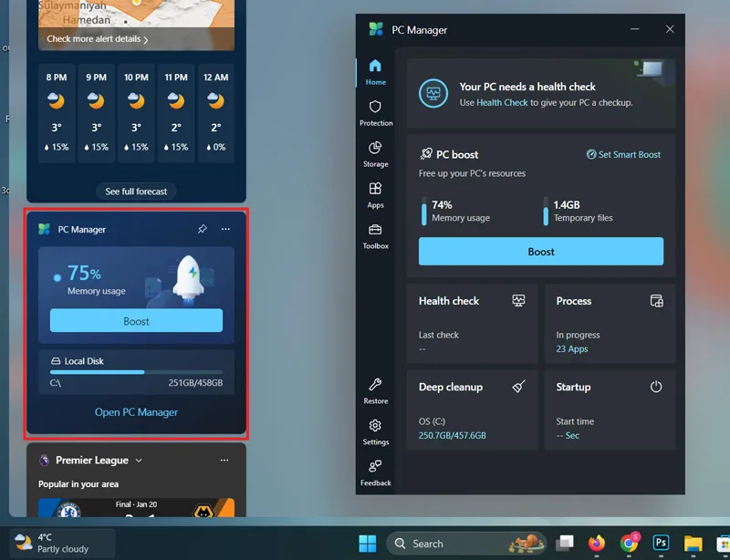
Task: Open the Startup card
Action: 610,410
